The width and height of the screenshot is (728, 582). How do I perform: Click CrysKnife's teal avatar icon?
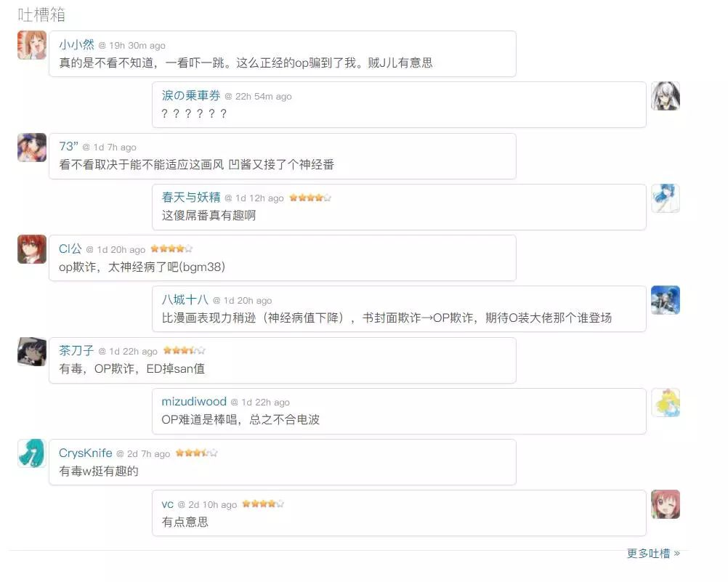pyautogui.click(x=32, y=453)
